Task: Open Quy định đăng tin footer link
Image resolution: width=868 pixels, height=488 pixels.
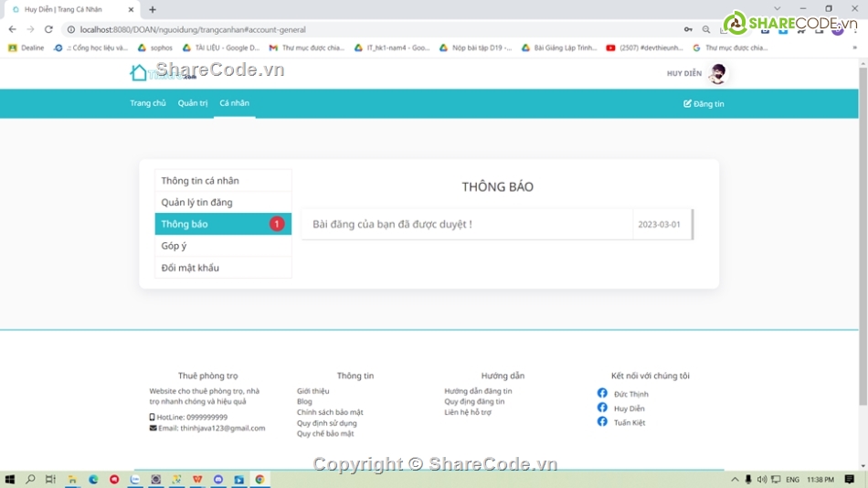Action: tap(474, 401)
